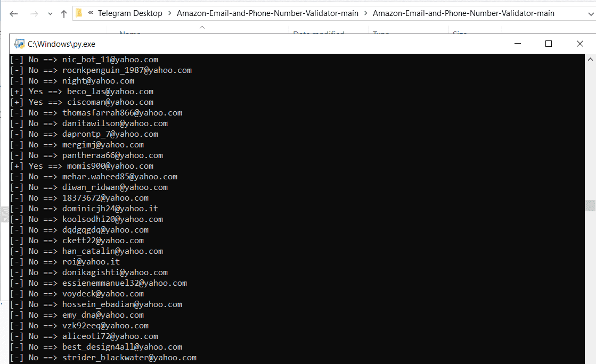Image resolution: width=596 pixels, height=364 pixels.
Task: Sort files by Date modified column
Action: click(x=319, y=34)
